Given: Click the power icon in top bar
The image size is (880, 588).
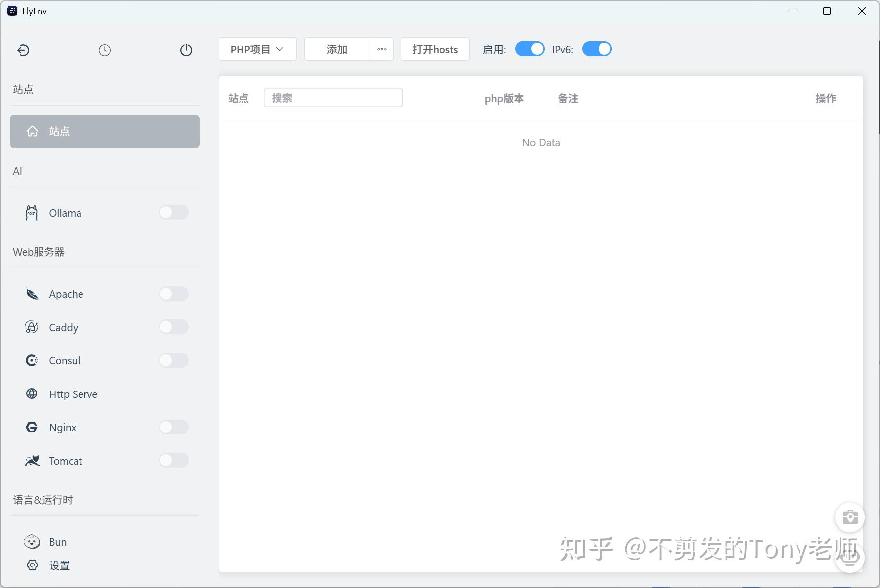Looking at the screenshot, I should 186,50.
